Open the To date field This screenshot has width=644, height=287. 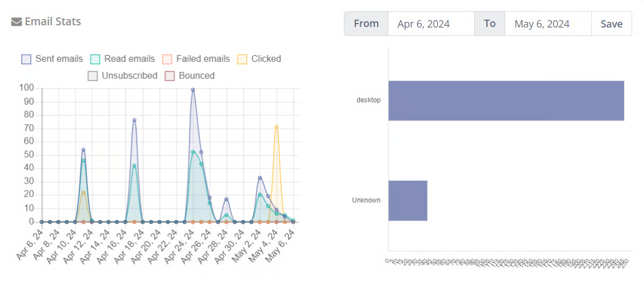coord(548,24)
